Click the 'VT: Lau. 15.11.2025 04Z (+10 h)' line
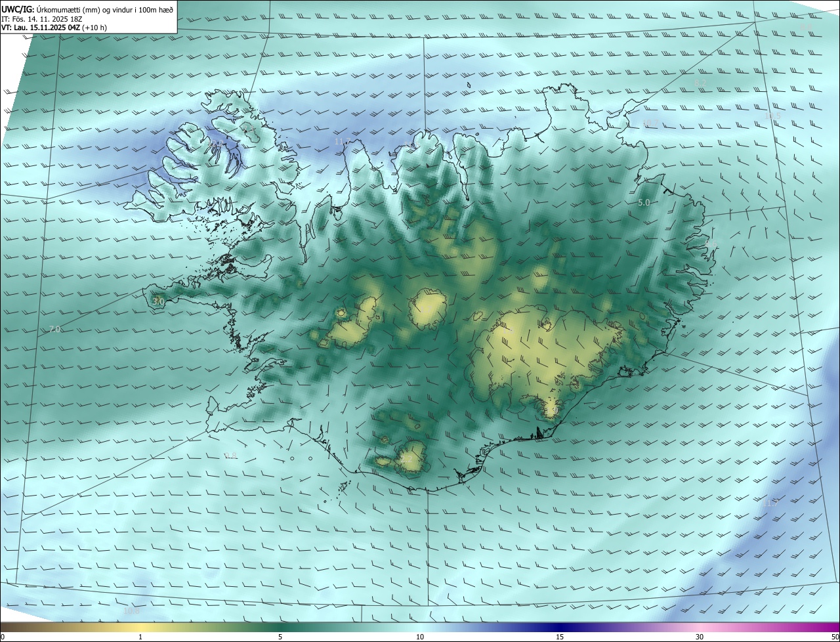The height and width of the screenshot is (642, 840). pos(54,28)
